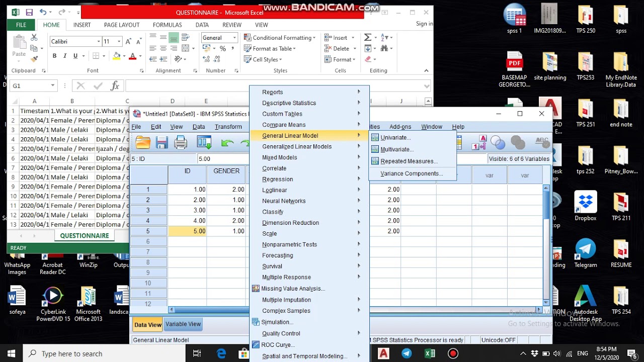The image size is (644, 362).
Task: Click the SPSS Spell Check ABC icon
Action: pyautogui.click(x=542, y=141)
